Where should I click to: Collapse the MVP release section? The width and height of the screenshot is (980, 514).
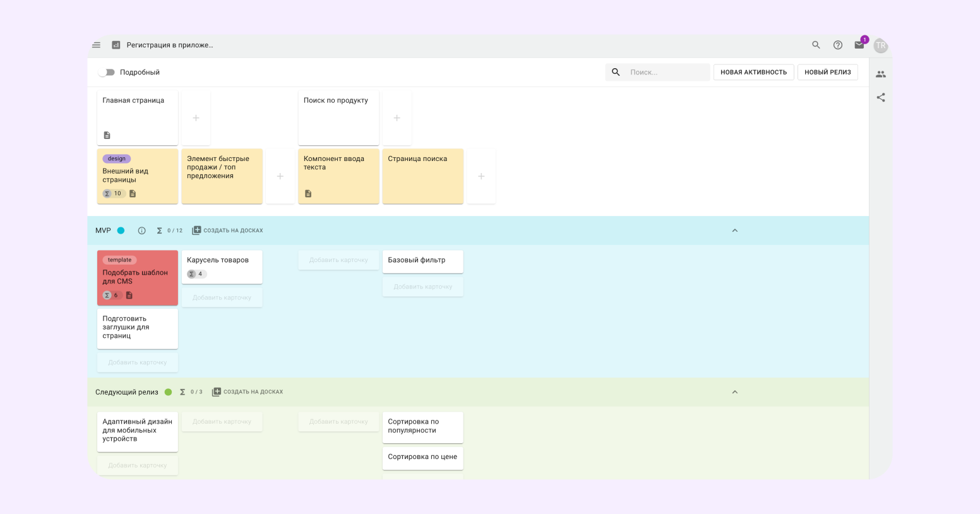[x=734, y=230]
